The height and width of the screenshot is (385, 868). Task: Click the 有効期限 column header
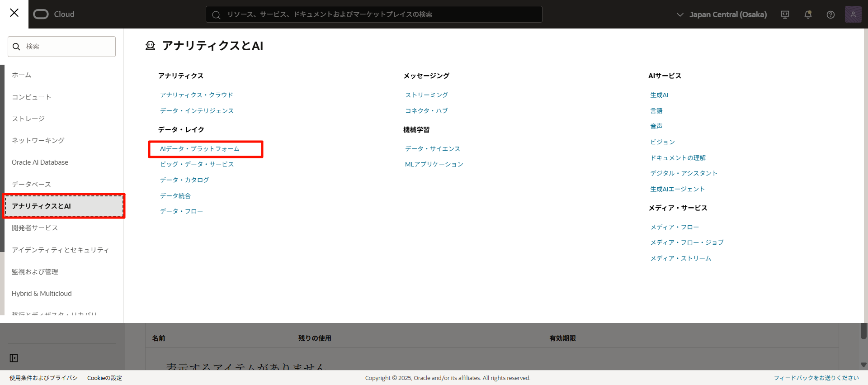point(562,338)
